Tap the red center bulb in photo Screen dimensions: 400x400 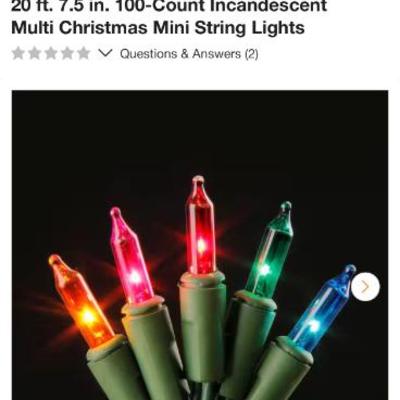pos(200,225)
